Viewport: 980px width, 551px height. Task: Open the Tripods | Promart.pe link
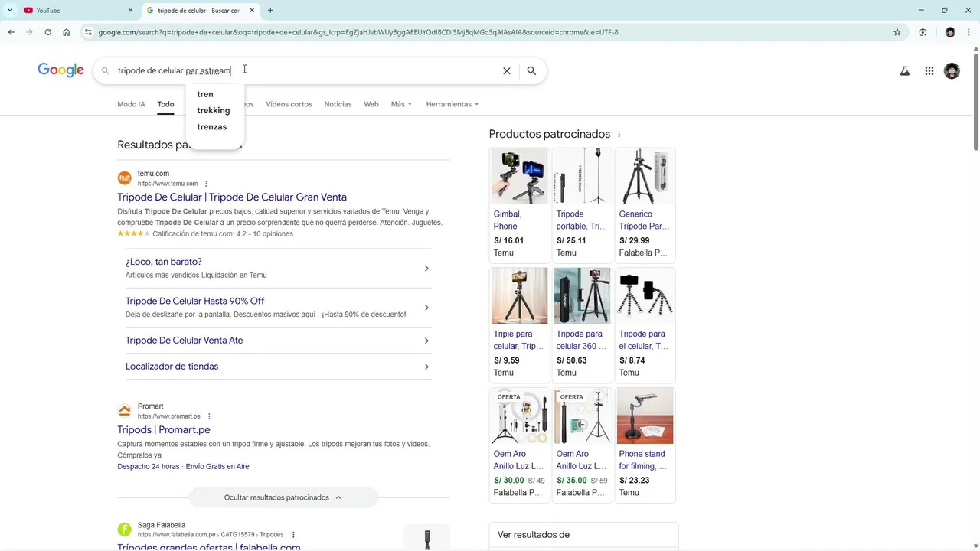164,429
